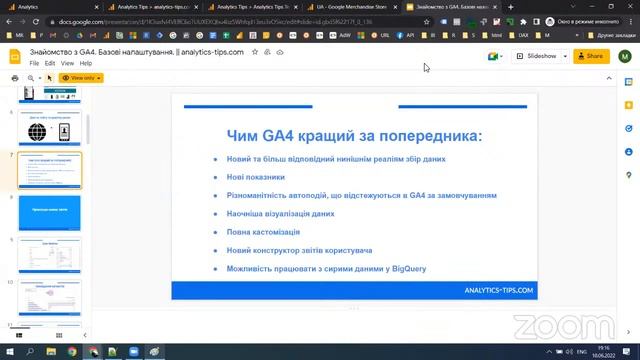Open zoom level dropdown arrow
Image resolution: width=640 pixels, height=360 pixels.
point(40,78)
